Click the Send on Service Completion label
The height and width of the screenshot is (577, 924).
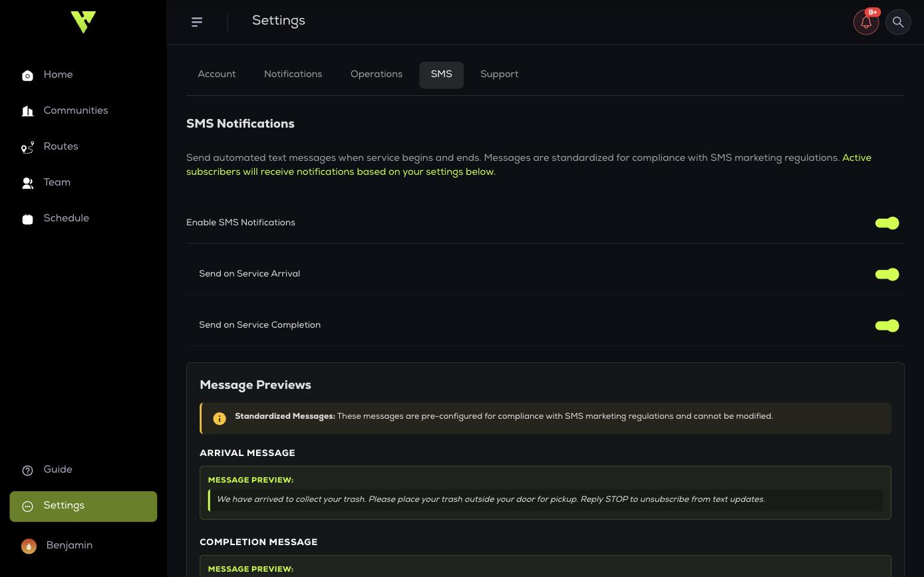(260, 325)
